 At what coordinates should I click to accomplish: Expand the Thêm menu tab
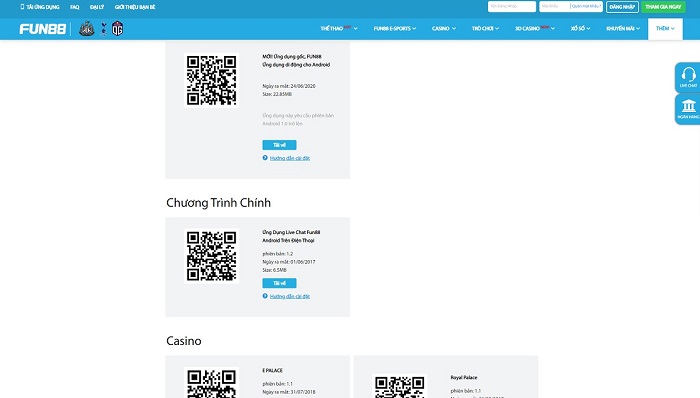pos(665,29)
